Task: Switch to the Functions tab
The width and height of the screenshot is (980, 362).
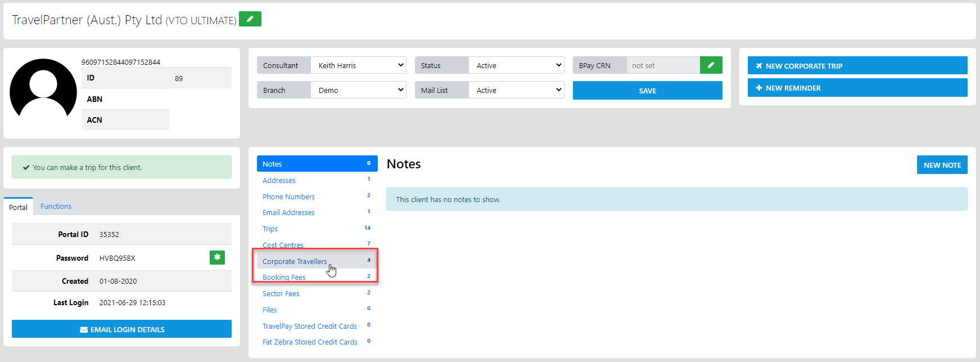Action: coord(56,207)
